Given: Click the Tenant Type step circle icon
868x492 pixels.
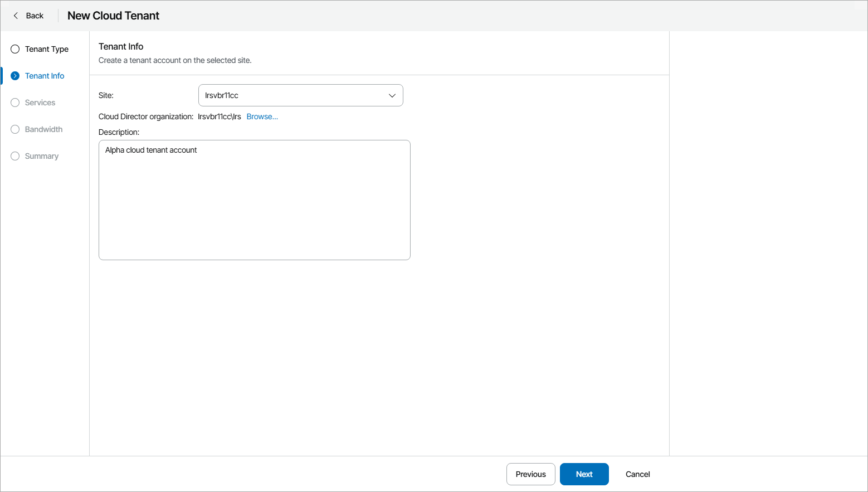Looking at the screenshot, I should coord(15,49).
